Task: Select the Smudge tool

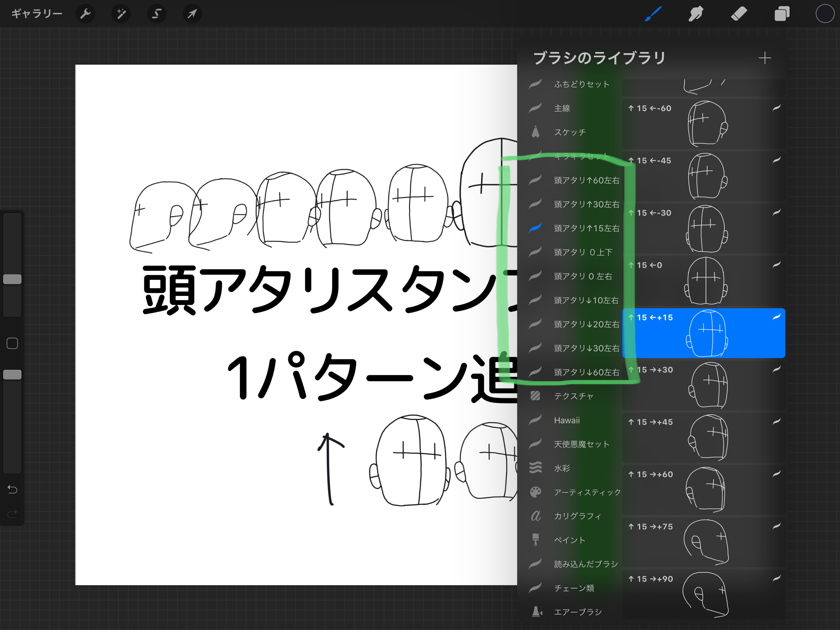Action: pyautogui.click(x=696, y=14)
